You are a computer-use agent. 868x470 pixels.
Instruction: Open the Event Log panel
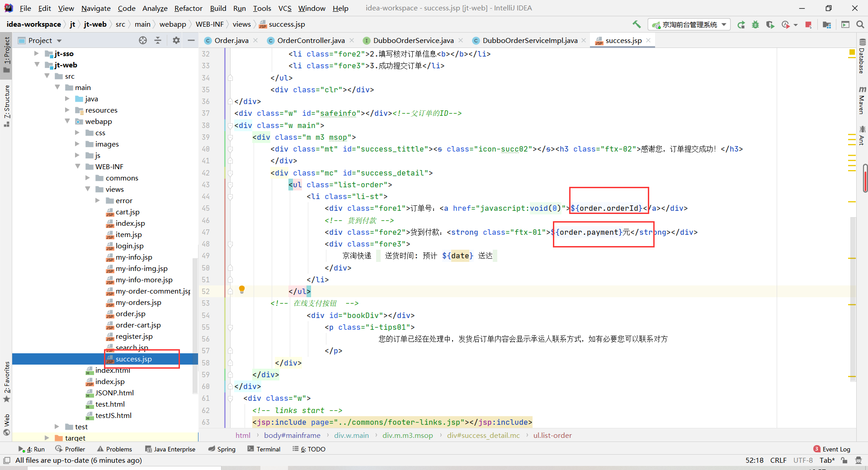(x=832, y=449)
